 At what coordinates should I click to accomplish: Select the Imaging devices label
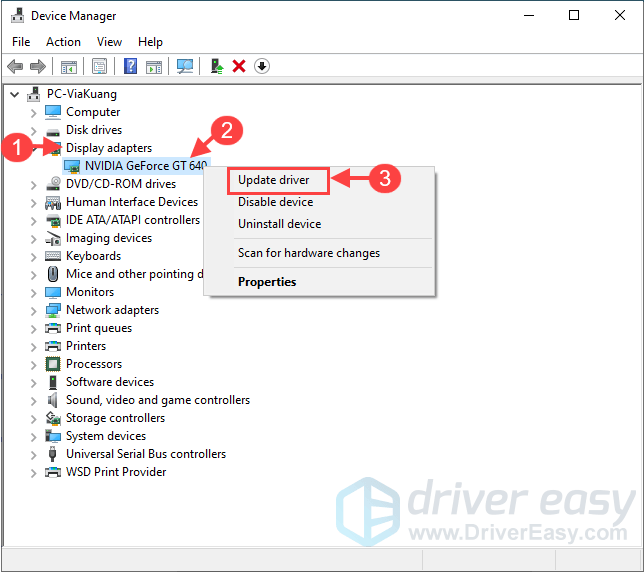(x=109, y=238)
